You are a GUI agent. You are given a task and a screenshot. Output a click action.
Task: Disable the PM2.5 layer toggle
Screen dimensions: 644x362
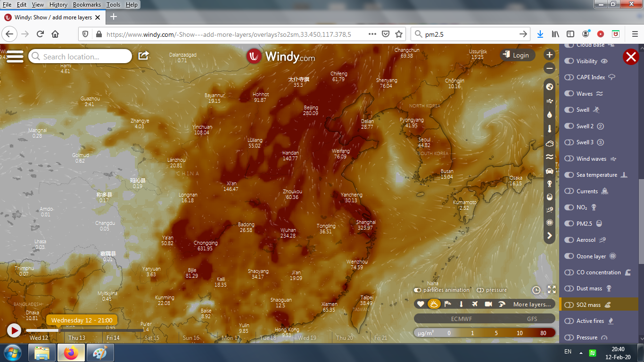click(x=569, y=223)
